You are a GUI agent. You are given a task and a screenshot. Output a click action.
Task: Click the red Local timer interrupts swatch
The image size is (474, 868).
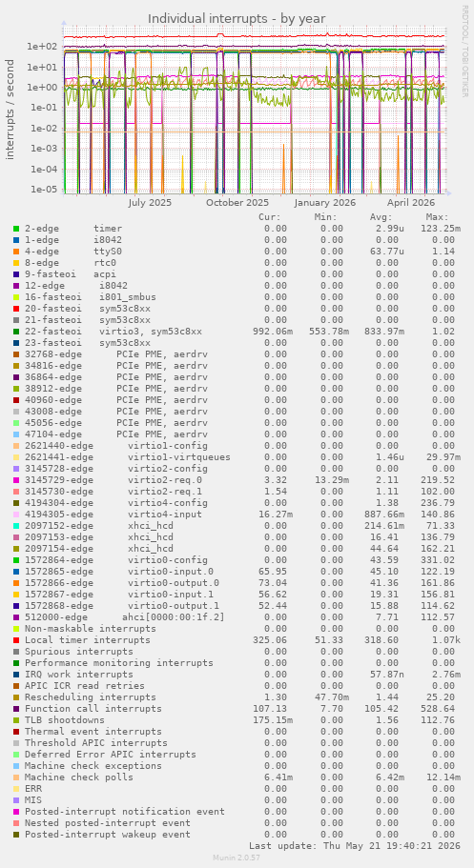tap(16, 640)
